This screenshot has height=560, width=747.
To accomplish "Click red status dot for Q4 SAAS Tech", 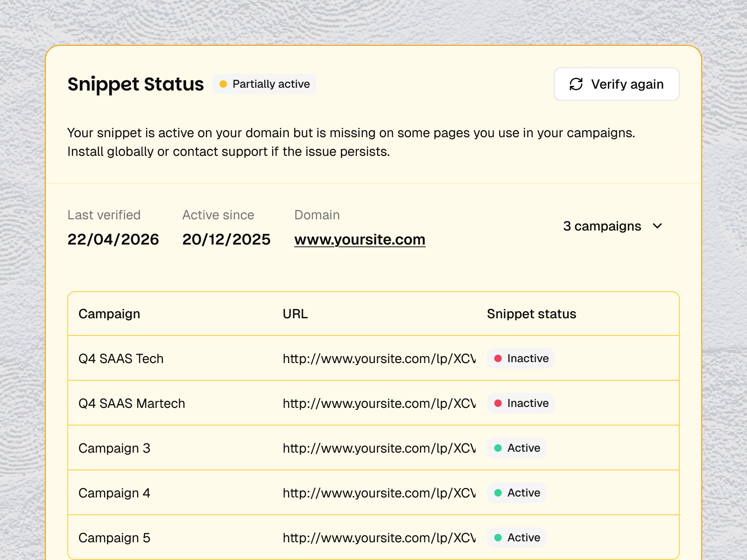I will [498, 358].
